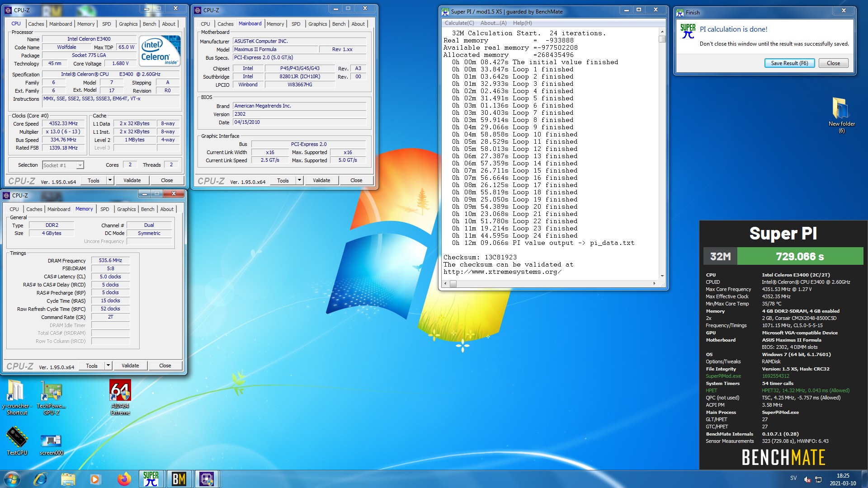The image size is (868, 488).
Task: Open screen000 image file icon
Action: point(51,445)
